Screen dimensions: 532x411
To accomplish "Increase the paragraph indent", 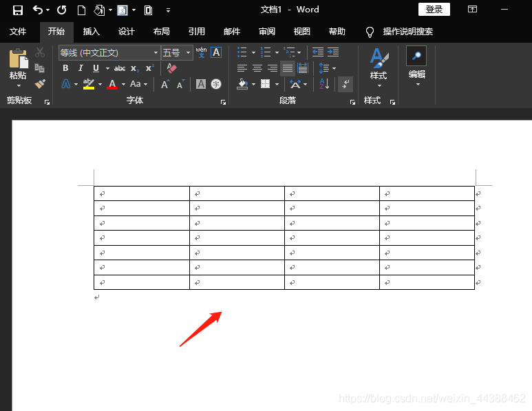I will click(333, 52).
